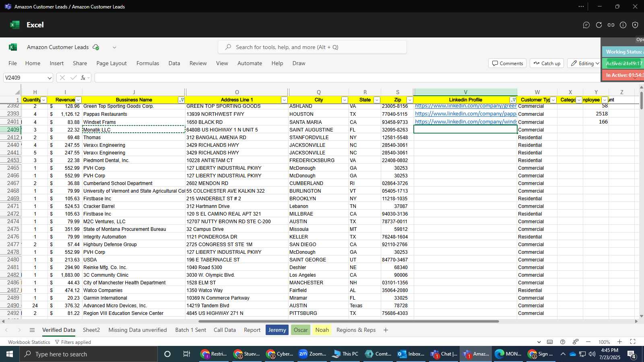Show hidden tray icons chevron
The width and height of the screenshot is (644, 362).
(x=563, y=354)
